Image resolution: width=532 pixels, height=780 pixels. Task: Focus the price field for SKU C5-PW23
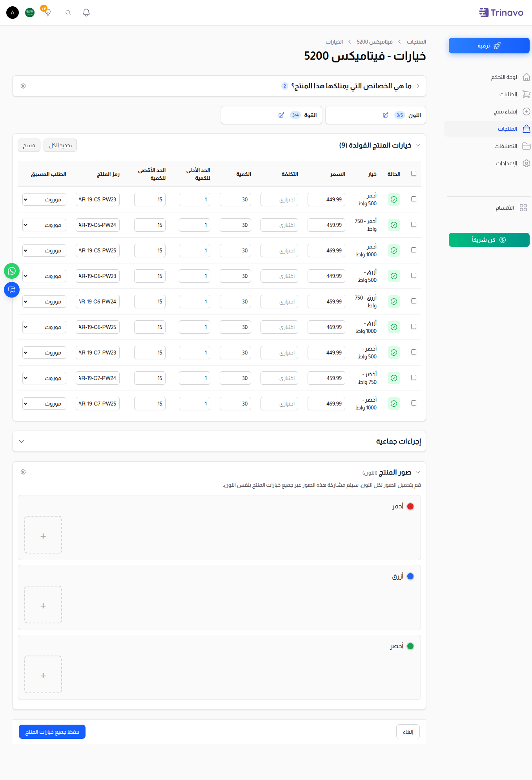(x=326, y=199)
